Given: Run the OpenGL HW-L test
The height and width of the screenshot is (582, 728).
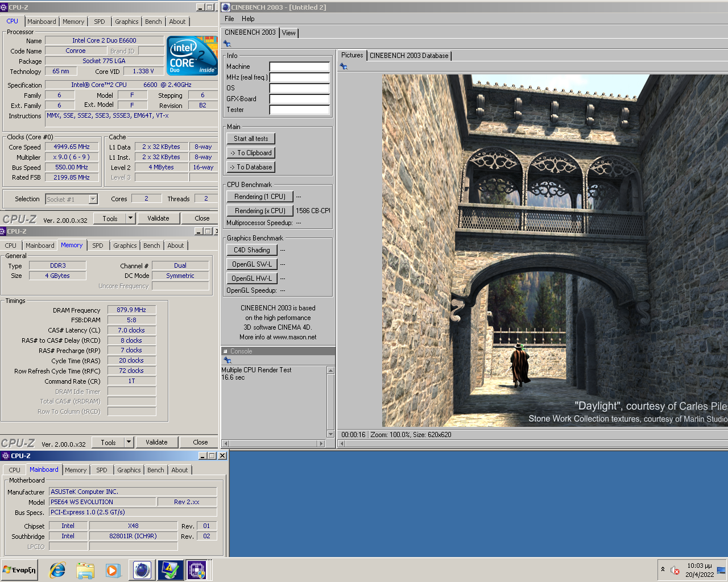Looking at the screenshot, I should point(252,278).
